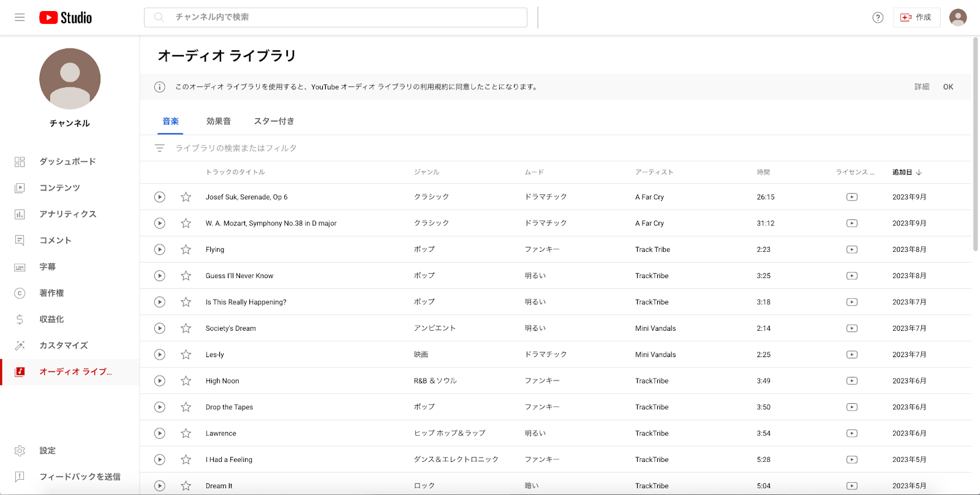Switch to Sound Effects (効果音) tab
Viewport: 980px width, 495px height.
point(219,121)
